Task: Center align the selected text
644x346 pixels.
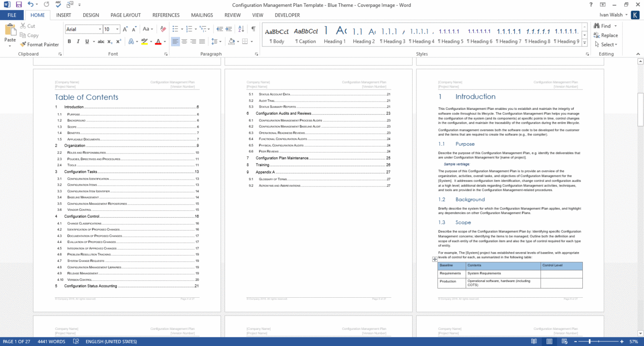Action: tap(184, 41)
